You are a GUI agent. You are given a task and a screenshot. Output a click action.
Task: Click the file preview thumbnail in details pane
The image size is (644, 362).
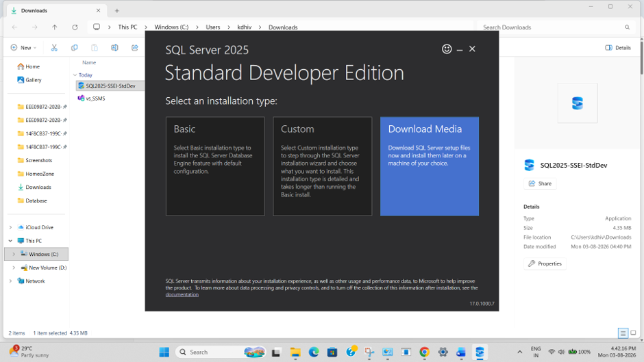click(577, 103)
